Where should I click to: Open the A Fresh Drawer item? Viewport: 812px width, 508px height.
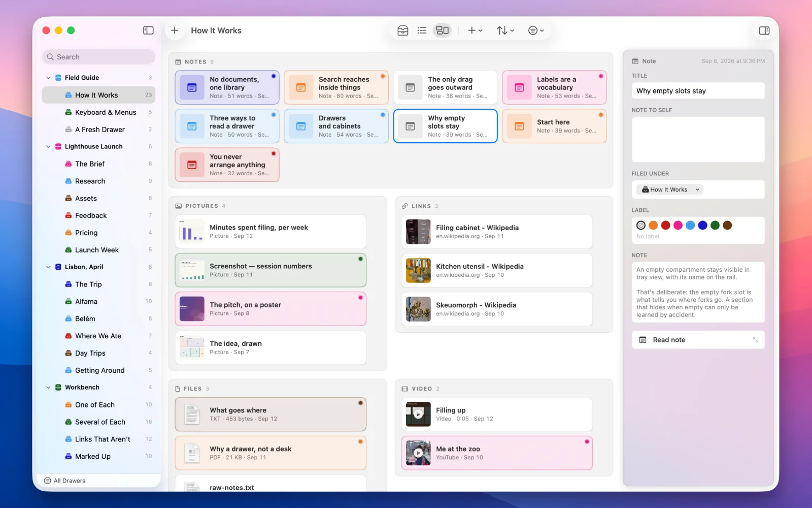[x=98, y=130]
